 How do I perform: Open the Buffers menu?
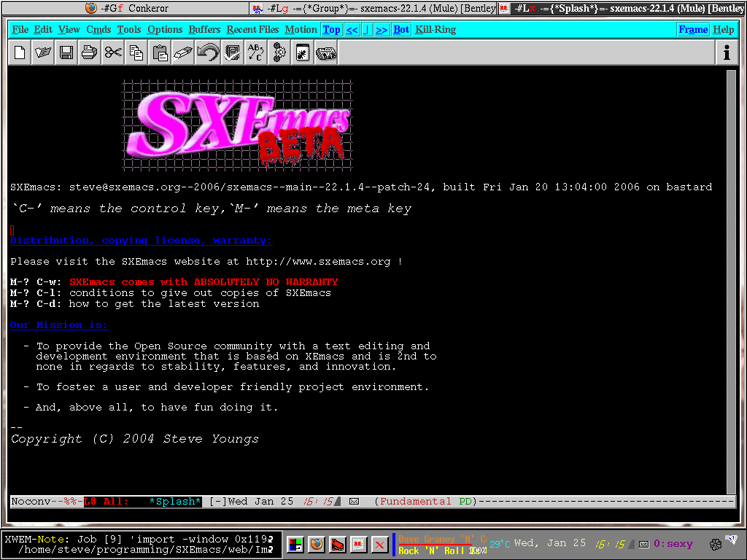click(x=204, y=29)
